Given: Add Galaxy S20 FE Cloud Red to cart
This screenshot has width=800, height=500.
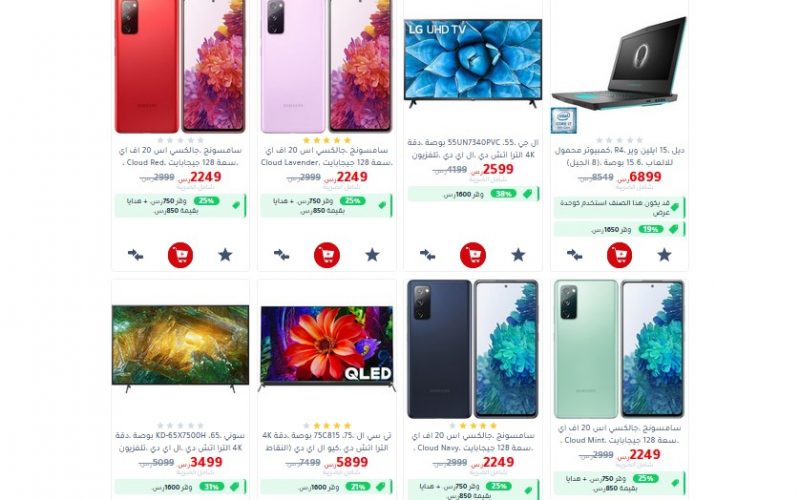Looking at the screenshot, I should point(181,255).
